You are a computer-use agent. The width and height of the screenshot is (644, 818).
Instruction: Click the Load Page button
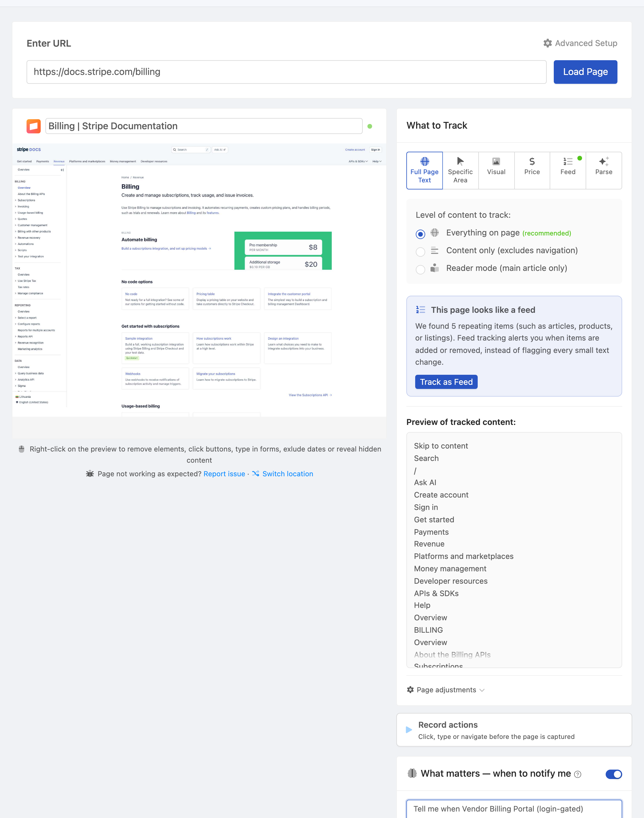click(x=585, y=72)
